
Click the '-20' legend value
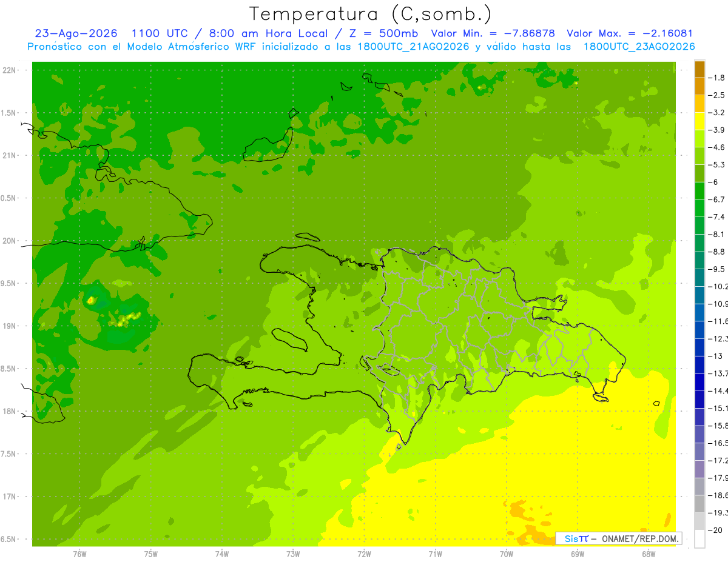click(x=715, y=530)
